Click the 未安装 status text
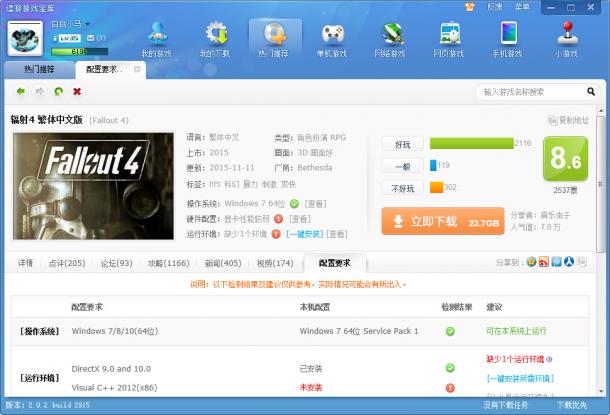Screen dimensions: 610x415 [310, 387]
